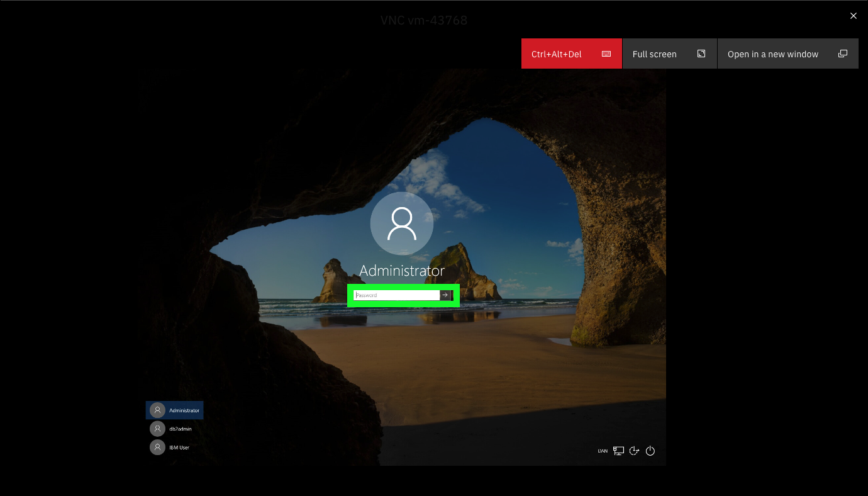This screenshot has width=868, height=496.
Task: Click the Open in a new window label
Action: (x=772, y=54)
